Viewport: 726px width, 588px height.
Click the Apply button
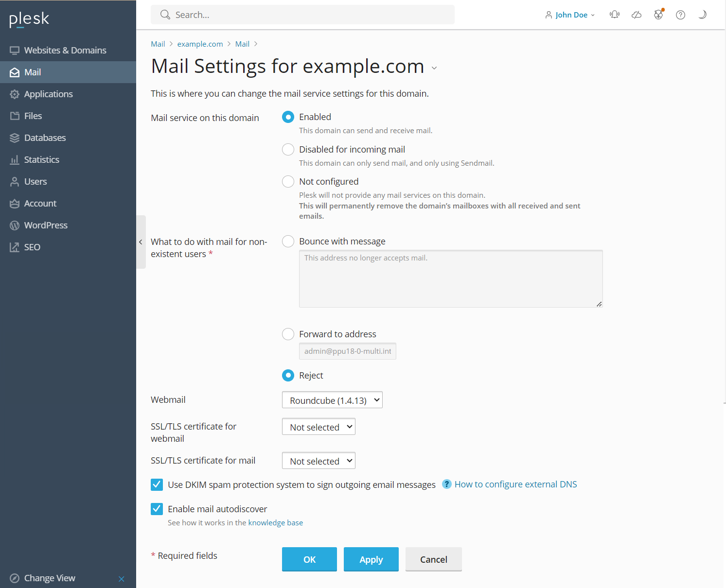pyautogui.click(x=371, y=559)
